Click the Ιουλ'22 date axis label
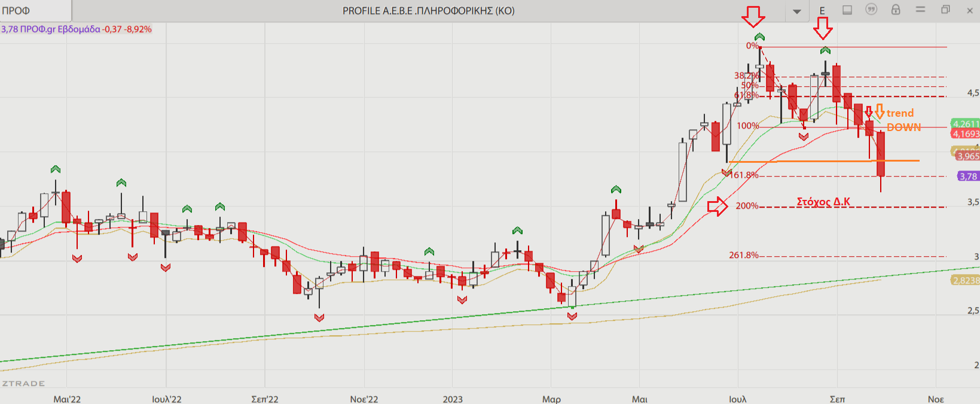The height and width of the screenshot is (404, 980). pyautogui.click(x=166, y=399)
